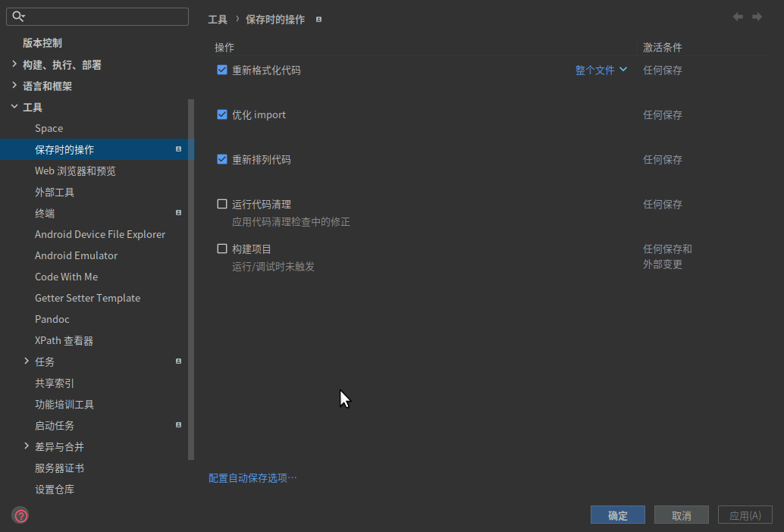Image resolution: width=784 pixels, height=532 pixels.
Task: Enable 运行代码清理 checkbox
Action: (x=222, y=204)
